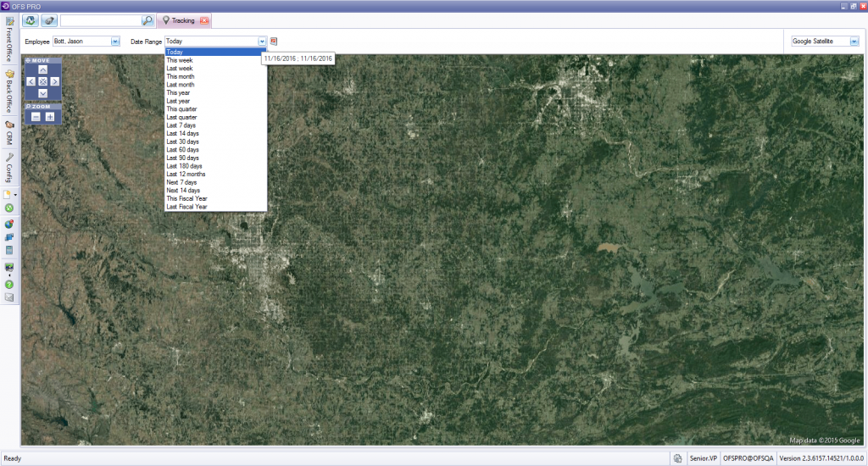The width and height of the screenshot is (868, 466).
Task: Open the envelope mail icon in sidebar
Action: click(9, 297)
